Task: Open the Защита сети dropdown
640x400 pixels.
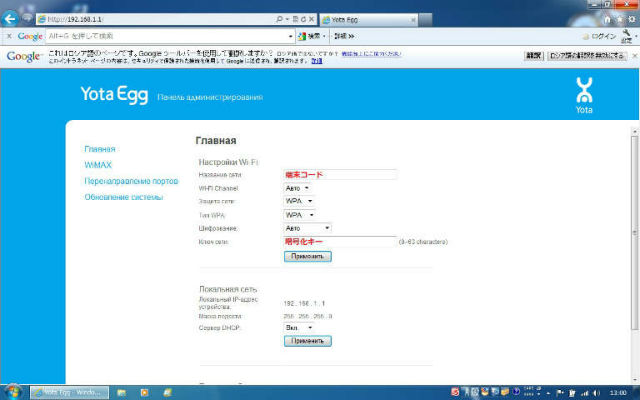Action: 300,200
